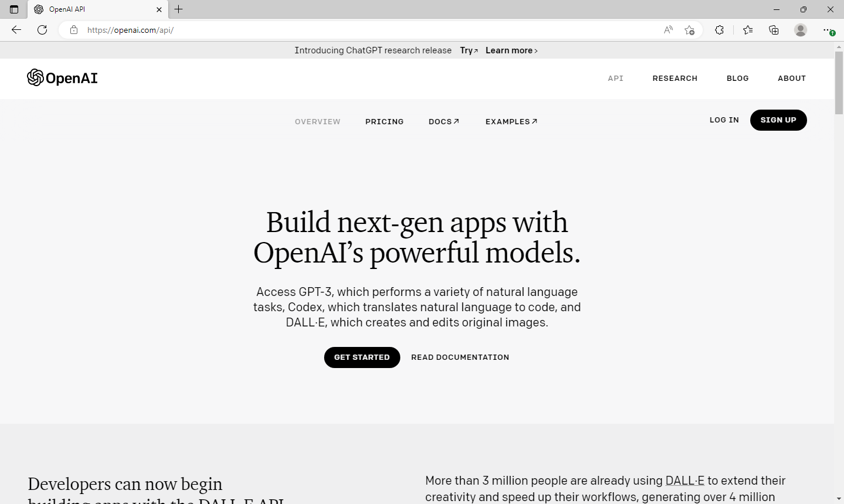Viewport: 844px width, 504px height.
Task: Select the OVERVIEW sub-navigation item
Action: point(318,121)
